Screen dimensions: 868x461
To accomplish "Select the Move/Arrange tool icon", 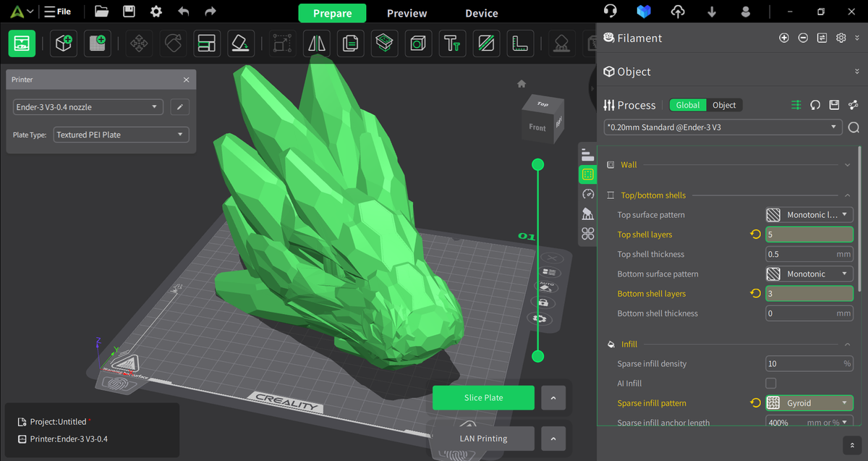I will 139,43.
